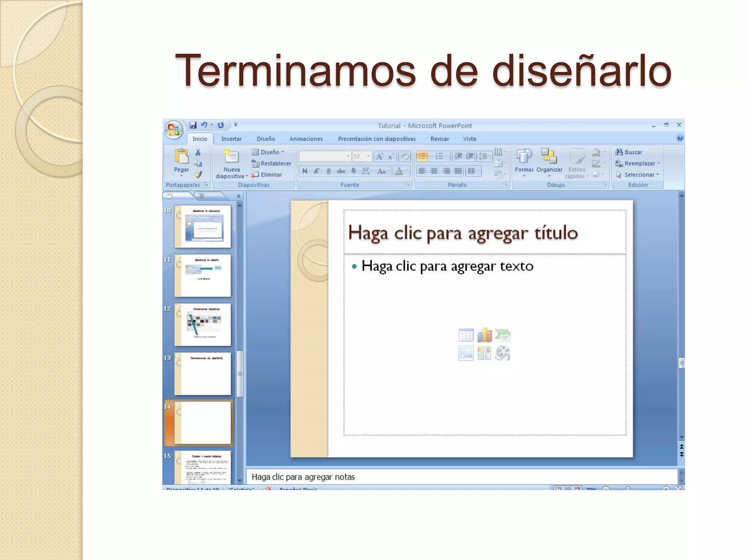Viewport: 747px width, 560px height.
Task: Switch to the Animaciones ribbon tab
Action: click(306, 139)
